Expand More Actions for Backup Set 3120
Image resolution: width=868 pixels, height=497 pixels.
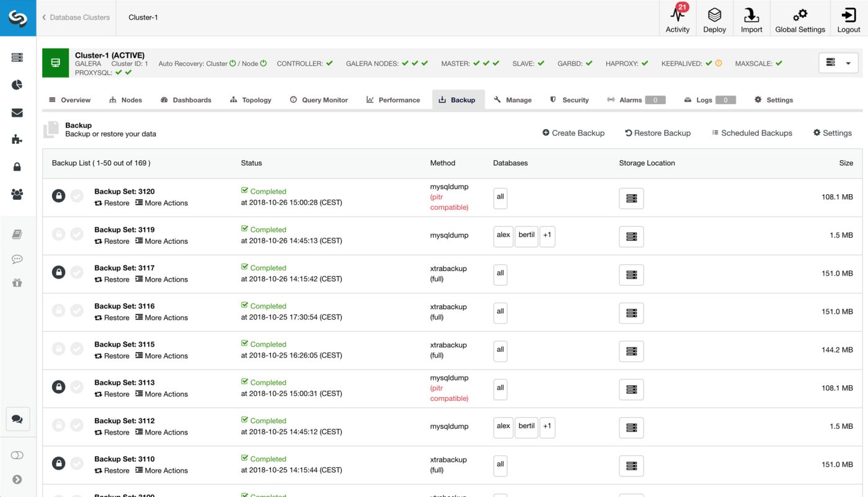tap(161, 203)
